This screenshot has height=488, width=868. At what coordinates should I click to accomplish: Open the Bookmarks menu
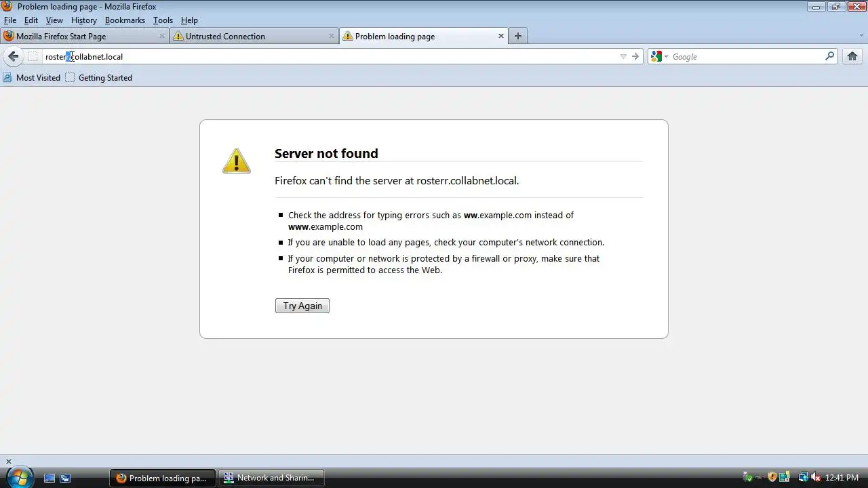[x=125, y=20]
